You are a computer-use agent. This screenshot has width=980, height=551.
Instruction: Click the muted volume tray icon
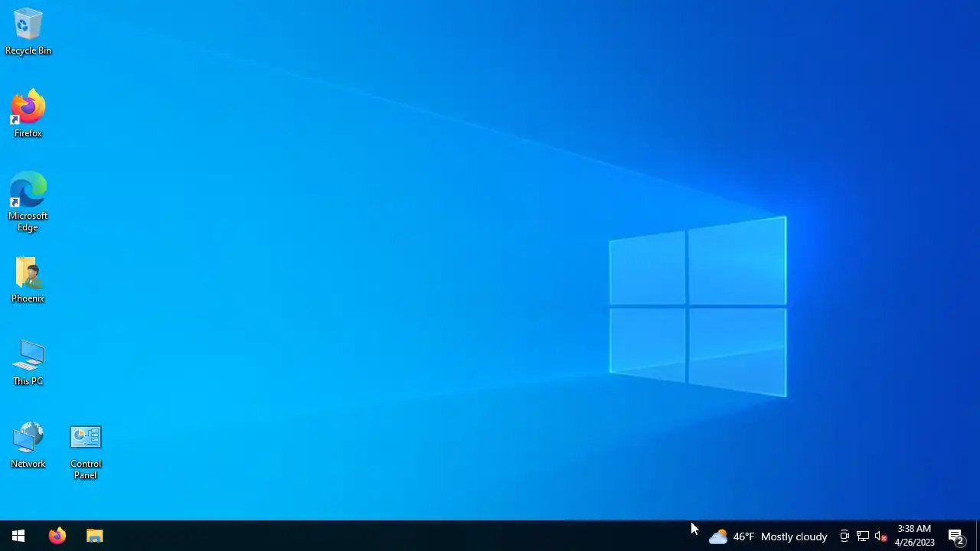click(881, 536)
